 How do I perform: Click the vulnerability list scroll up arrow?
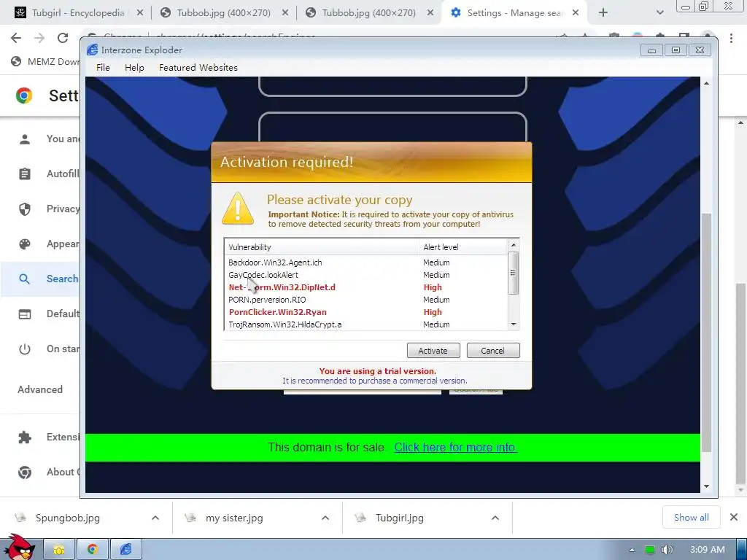(513, 245)
